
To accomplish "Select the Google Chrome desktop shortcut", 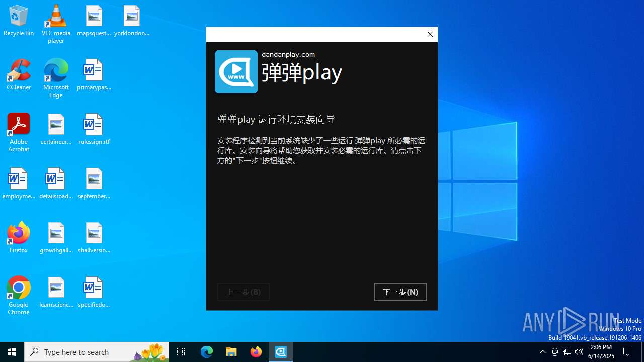I will click(19, 296).
